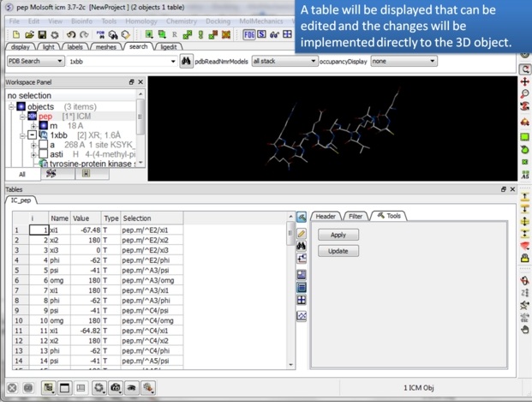Screen dimensions: 532x406
Task: Switch to the light tab
Action: point(48,47)
